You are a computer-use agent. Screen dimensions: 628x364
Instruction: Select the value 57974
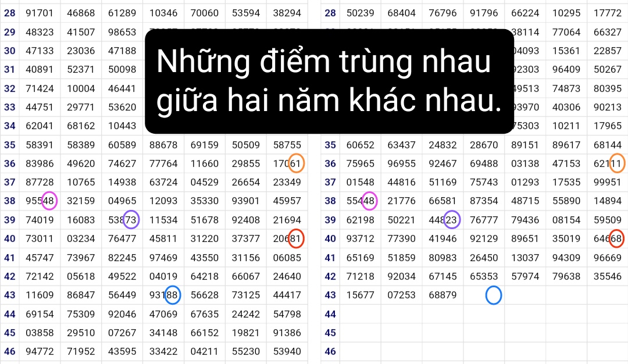point(525,276)
